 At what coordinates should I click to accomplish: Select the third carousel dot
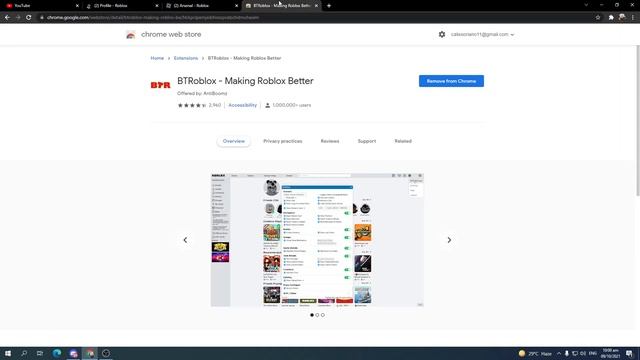(322, 315)
